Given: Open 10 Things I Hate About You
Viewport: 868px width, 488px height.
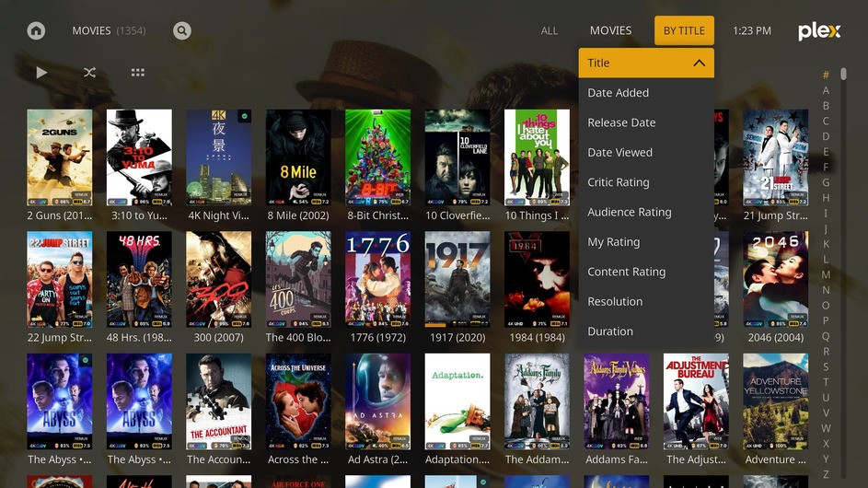Looking at the screenshot, I should [x=537, y=157].
